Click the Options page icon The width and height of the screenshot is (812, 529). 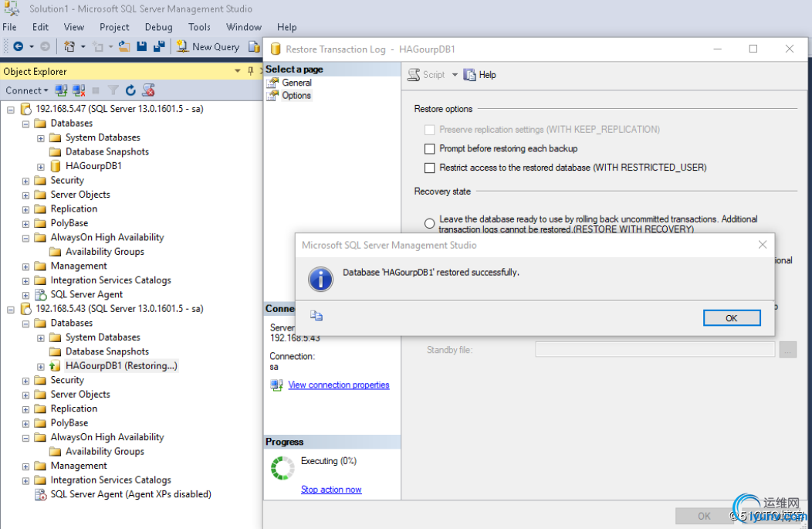coord(272,95)
